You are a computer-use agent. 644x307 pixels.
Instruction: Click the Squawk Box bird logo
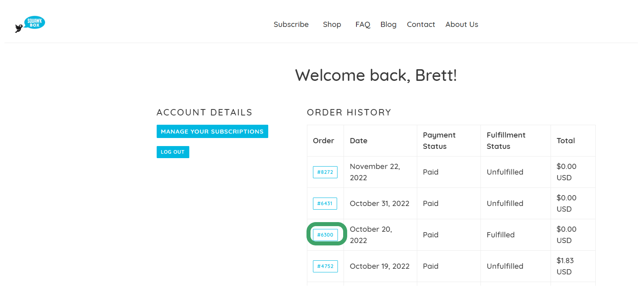pyautogui.click(x=30, y=24)
